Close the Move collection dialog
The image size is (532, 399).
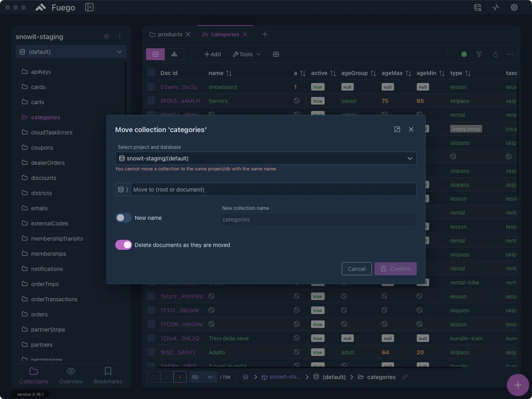coord(411,129)
